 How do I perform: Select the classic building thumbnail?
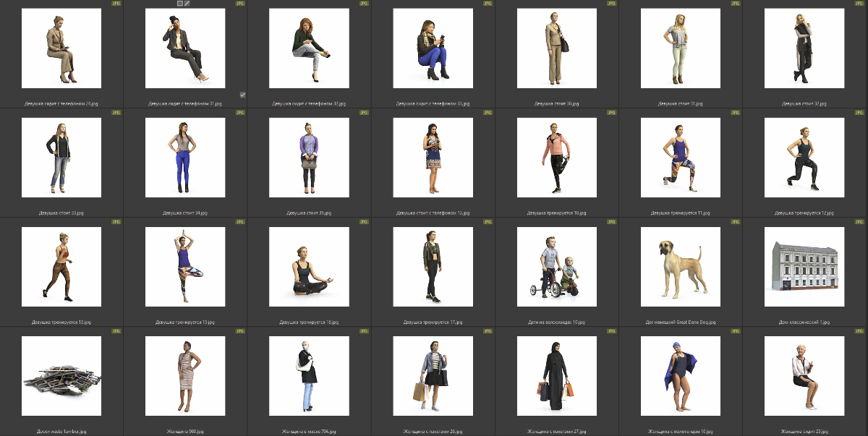click(x=804, y=267)
